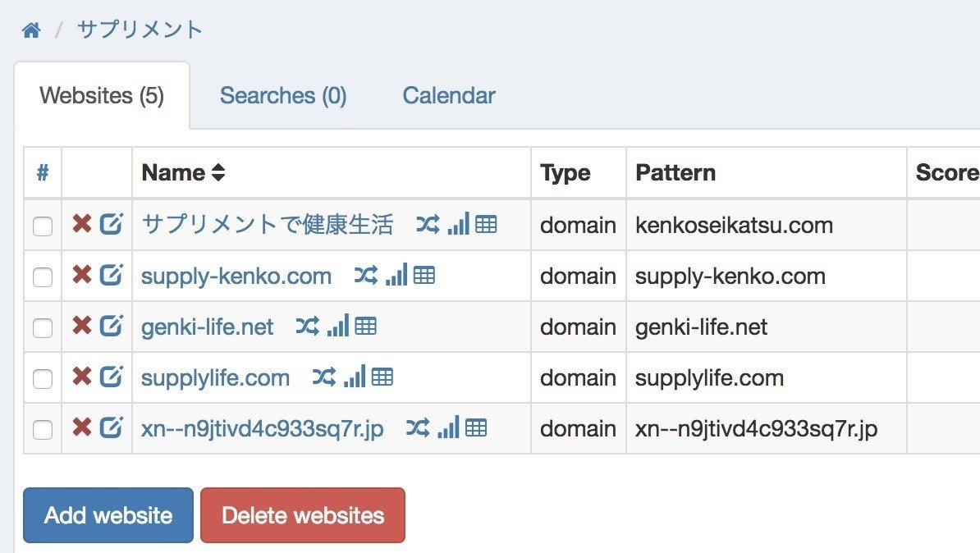Delete the supply-kenko.com row with red X
Viewport: 980px width, 553px height.
(x=82, y=276)
